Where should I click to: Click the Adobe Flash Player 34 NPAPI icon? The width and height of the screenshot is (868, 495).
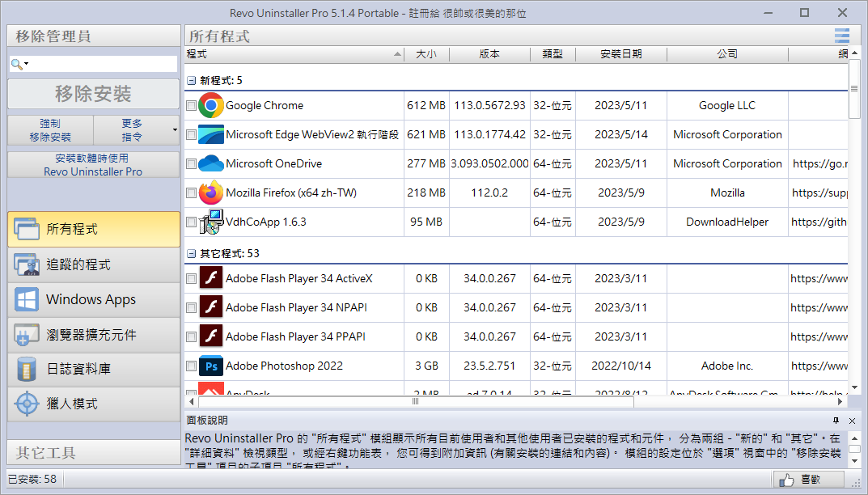(x=211, y=307)
